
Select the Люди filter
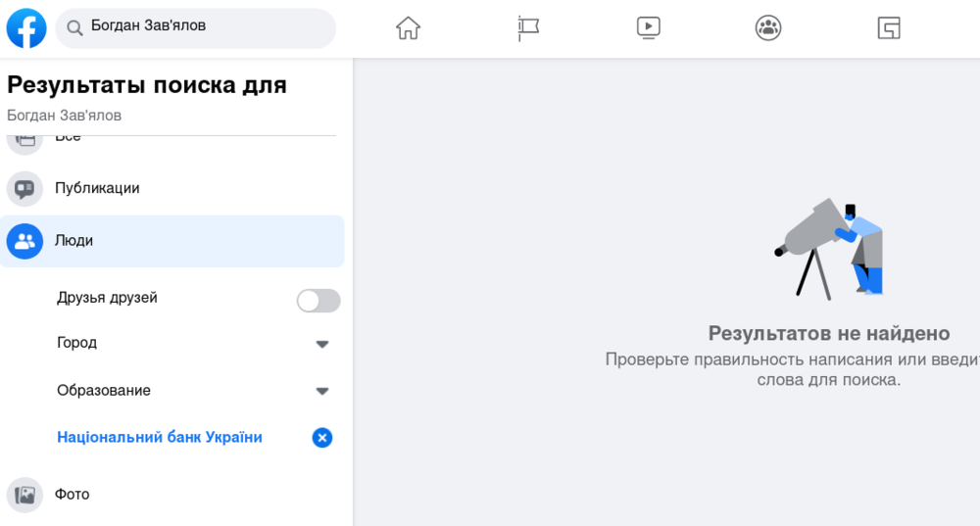point(171,241)
